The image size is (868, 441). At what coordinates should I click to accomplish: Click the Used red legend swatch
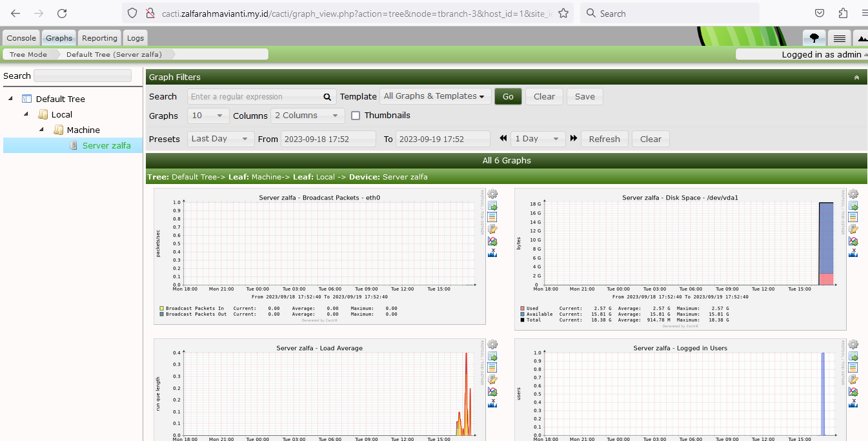point(523,309)
